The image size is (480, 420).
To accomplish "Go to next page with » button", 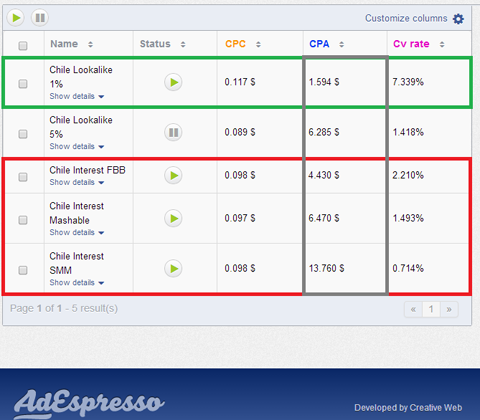I will 449,309.
